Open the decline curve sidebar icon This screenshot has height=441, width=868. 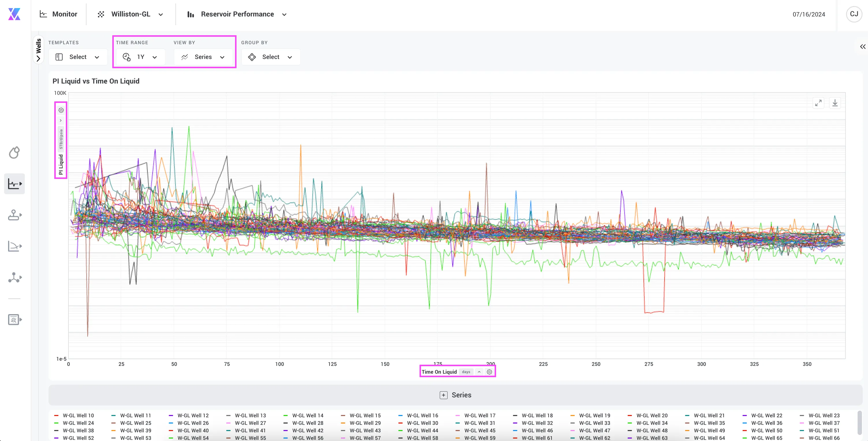click(x=14, y=247)
